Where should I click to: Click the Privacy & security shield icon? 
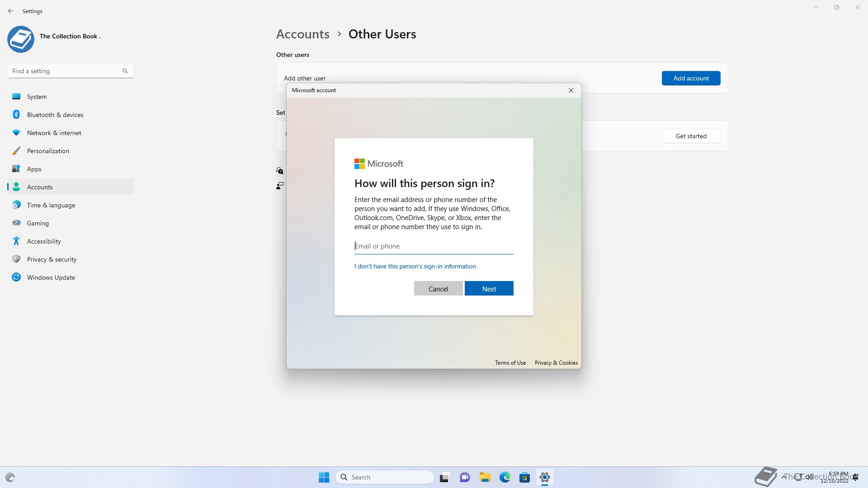16,259
